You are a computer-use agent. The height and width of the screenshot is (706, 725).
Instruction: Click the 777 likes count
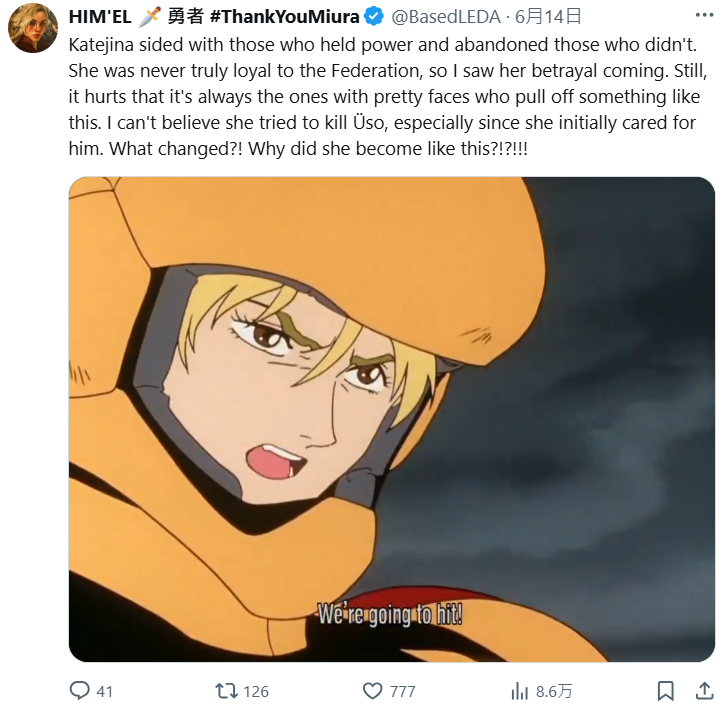tap(402, 692)
